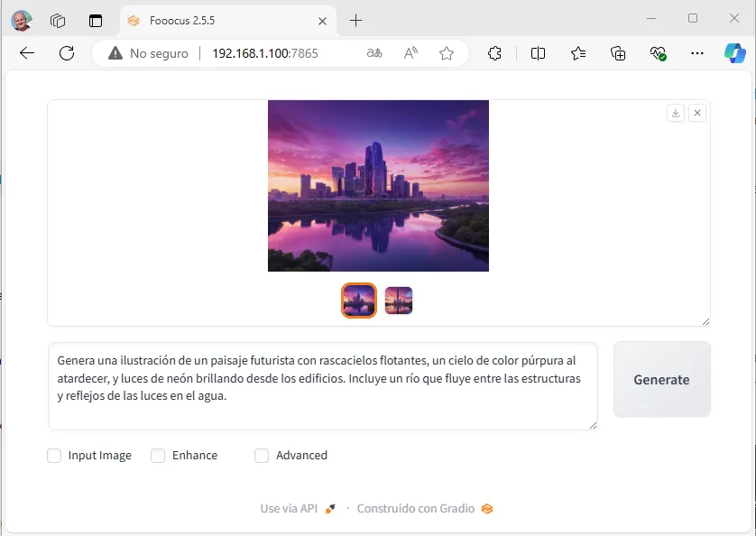This screenshot has width=756, height=536.
Task: Download the generated image
Action: click(x=676, y=113)
